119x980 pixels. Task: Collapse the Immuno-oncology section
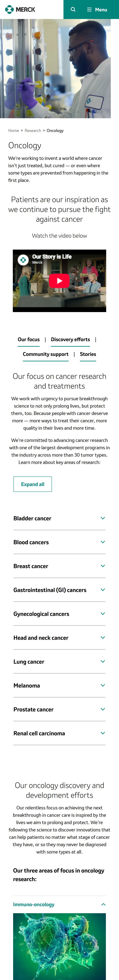pyautogui.click(x=60, y=904)
